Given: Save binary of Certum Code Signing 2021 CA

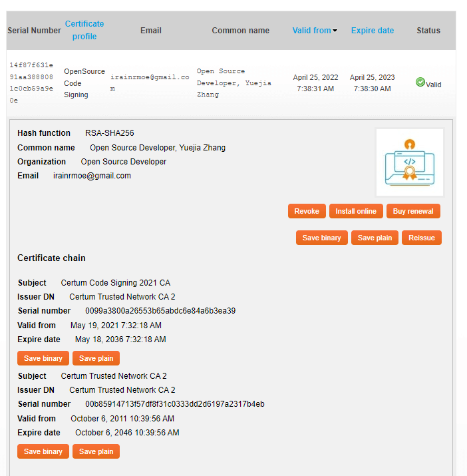Looking at the screenshot, I should (x=43, y=358).
